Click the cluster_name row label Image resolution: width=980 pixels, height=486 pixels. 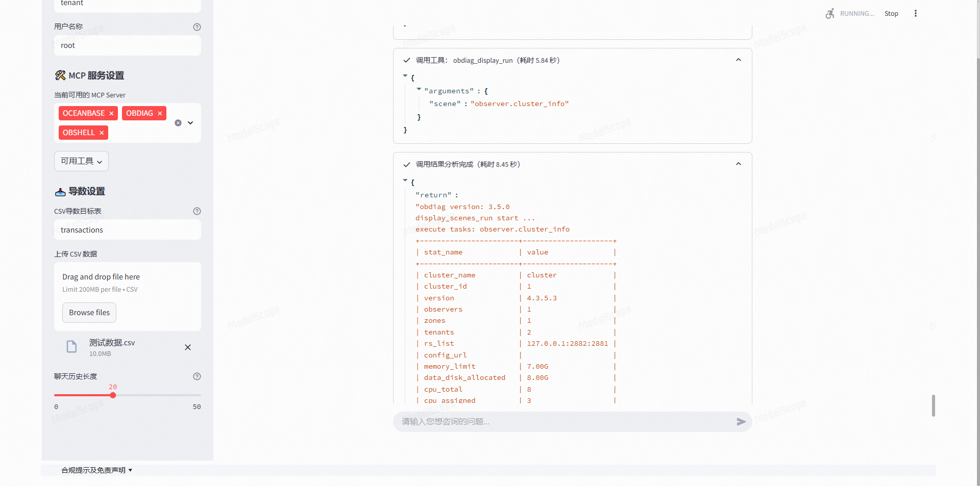[450, 275]
